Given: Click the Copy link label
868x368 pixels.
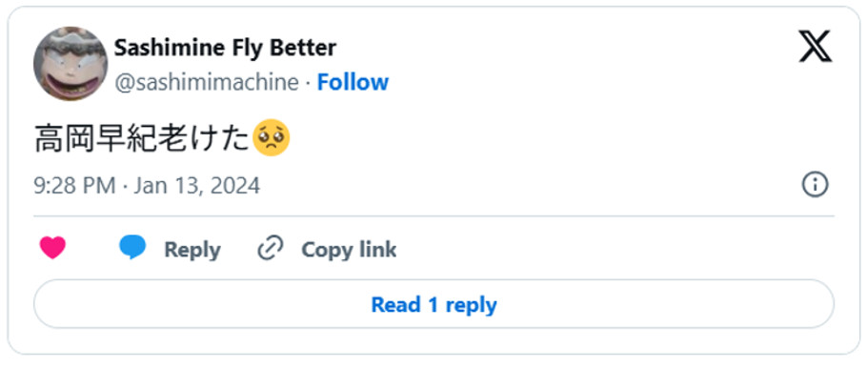Looking at the screenshot, I should (349, 250).
